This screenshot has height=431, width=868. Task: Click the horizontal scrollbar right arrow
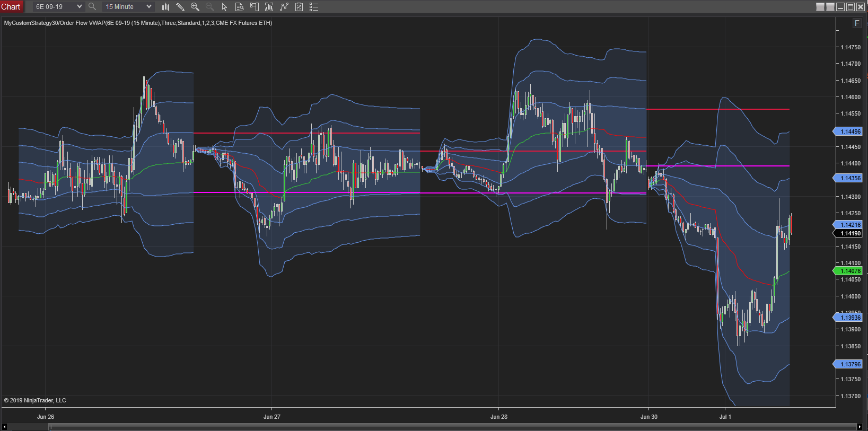point(860,427)
